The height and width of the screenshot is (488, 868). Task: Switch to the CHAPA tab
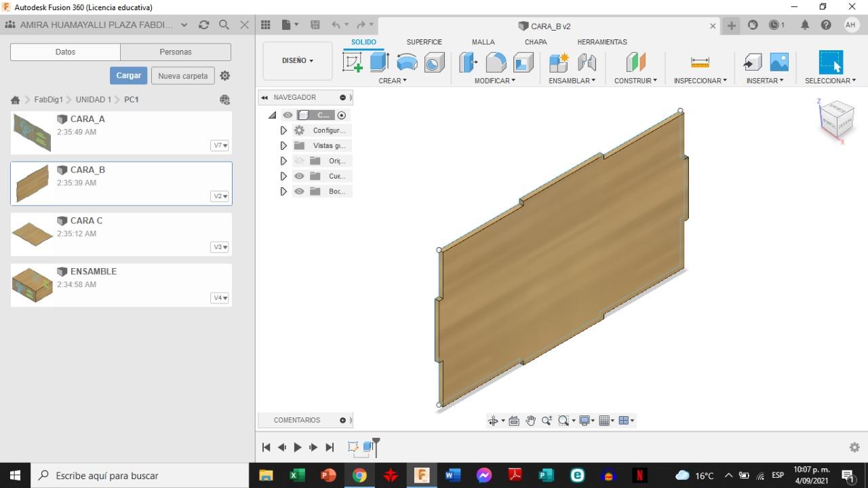click(x=536, y=42)
